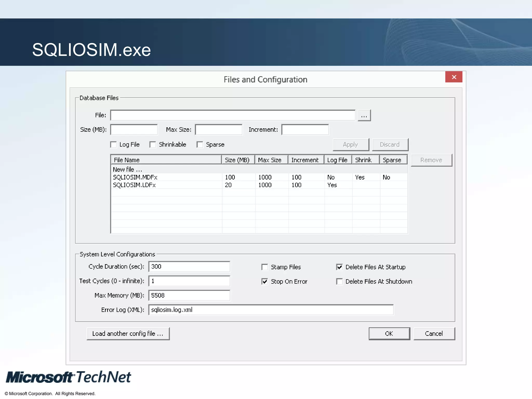Click Shrink value 'Yes' for SQLIOSIM.MDFx
This screenshot has height=399, width=532.
[360, 177]
